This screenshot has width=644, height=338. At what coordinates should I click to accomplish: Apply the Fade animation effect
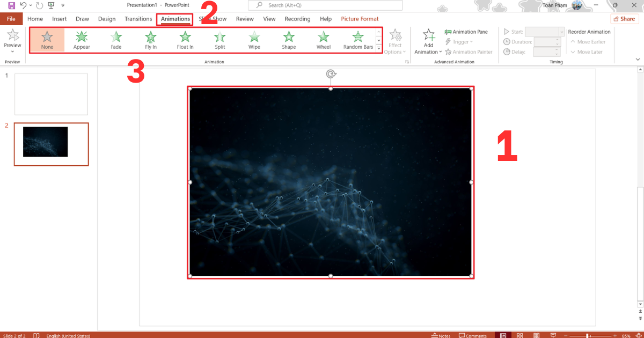pyautogui.click(x=116, y=39)
